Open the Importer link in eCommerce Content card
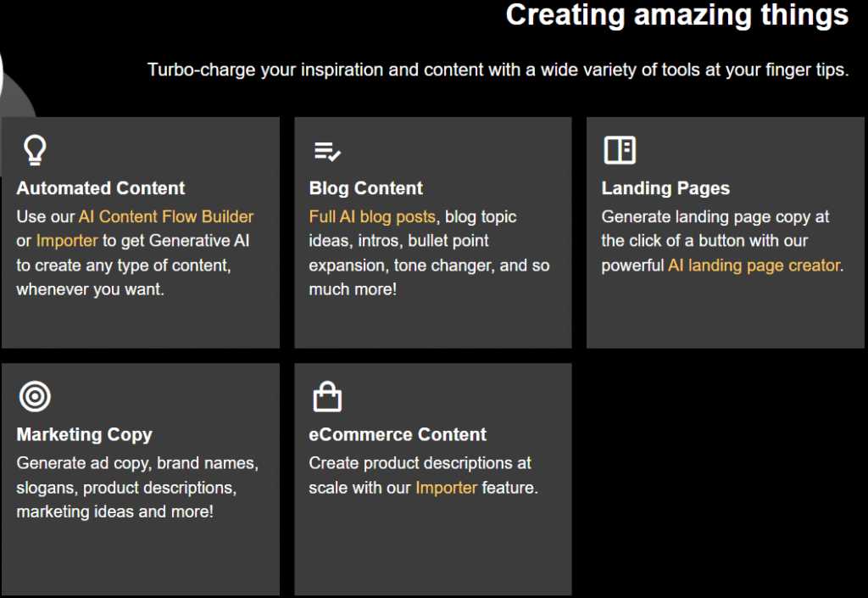 pos(446,488)
